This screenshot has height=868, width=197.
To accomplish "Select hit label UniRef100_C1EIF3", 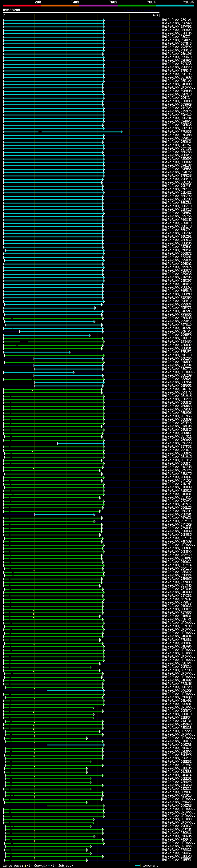I will [x=177, y=356].
